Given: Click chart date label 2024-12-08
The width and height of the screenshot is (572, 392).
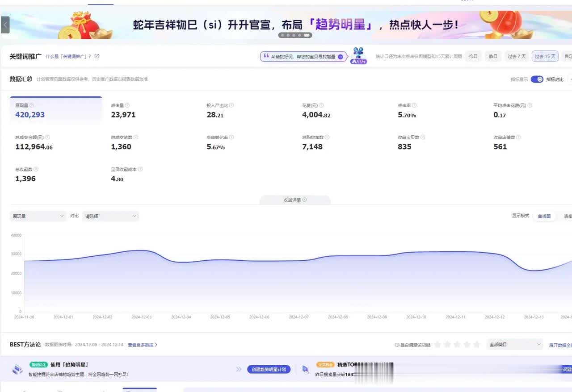Looking at the screenshot, I should pos(338,317).
